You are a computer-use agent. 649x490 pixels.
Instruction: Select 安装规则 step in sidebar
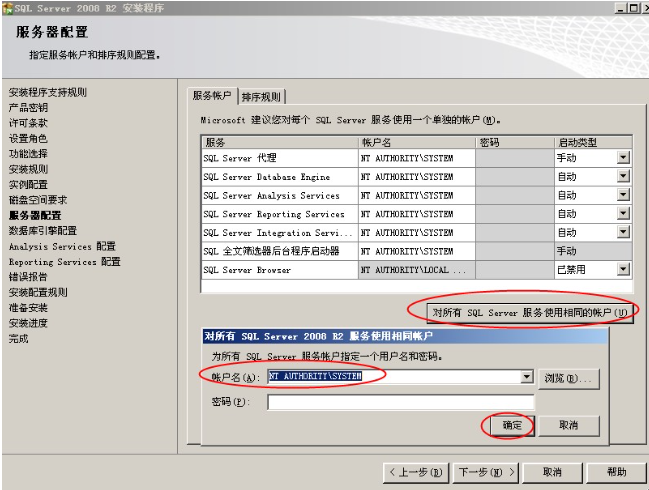[x=28, y=169]
